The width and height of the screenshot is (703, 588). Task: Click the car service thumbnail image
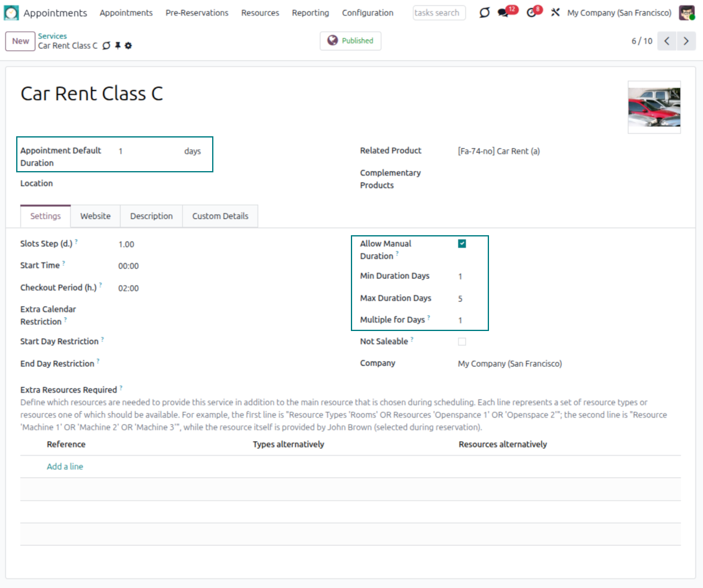coord(654,107)
